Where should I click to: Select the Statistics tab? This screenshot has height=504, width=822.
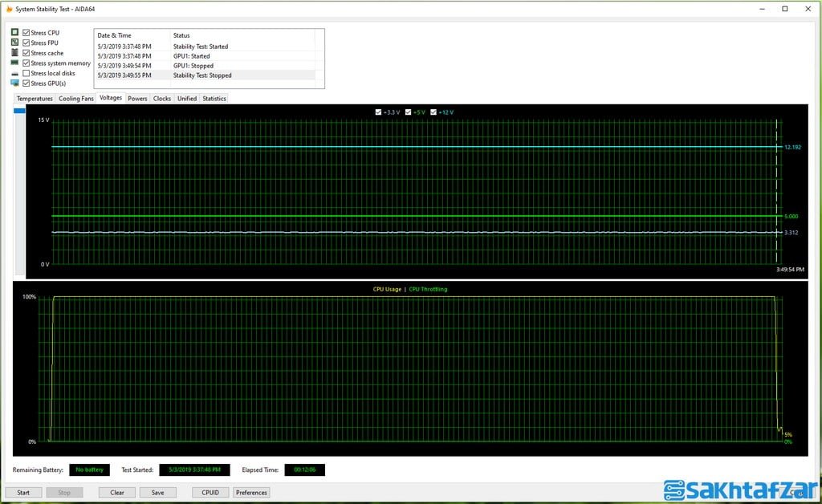(214, 99)
